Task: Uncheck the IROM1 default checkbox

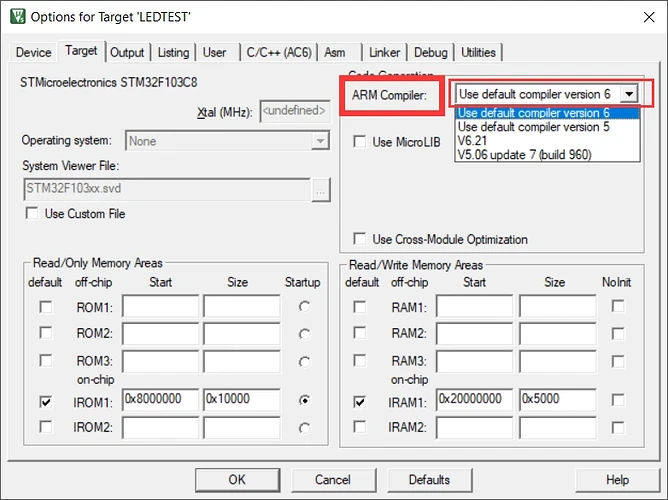Action: click(x=46, y=401)
